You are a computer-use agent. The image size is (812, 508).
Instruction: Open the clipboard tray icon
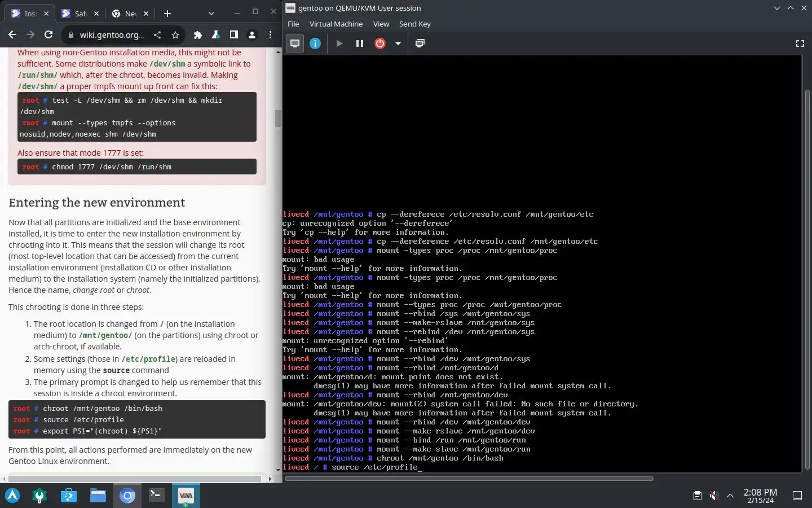tap(698, 496)
